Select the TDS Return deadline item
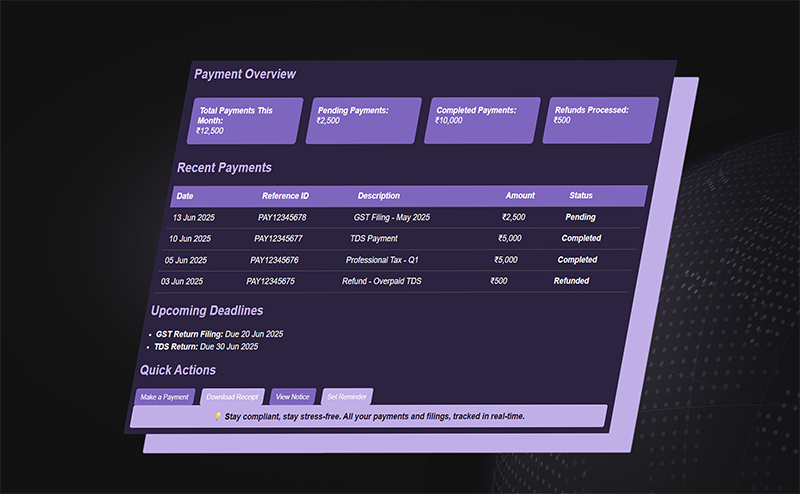This screenshot has width=800, height=494. [x=206, y=347]
